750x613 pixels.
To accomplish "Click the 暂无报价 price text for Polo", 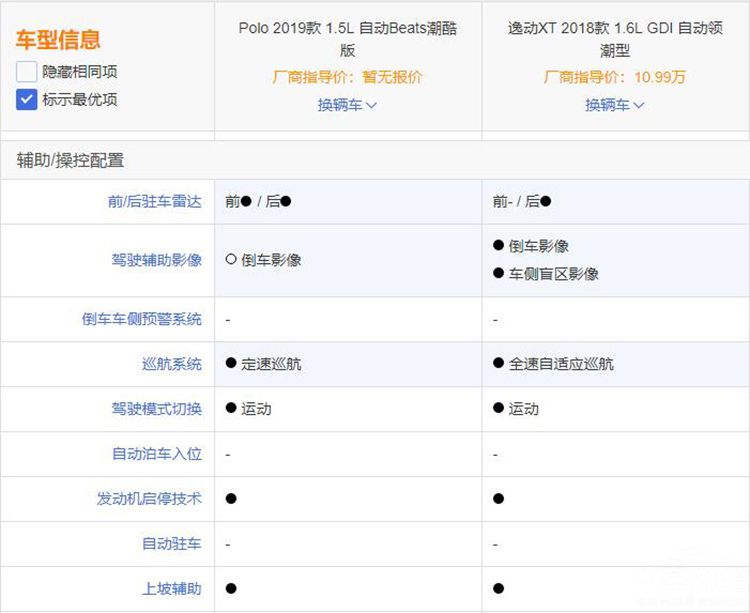I will click(x=391, y=77).
